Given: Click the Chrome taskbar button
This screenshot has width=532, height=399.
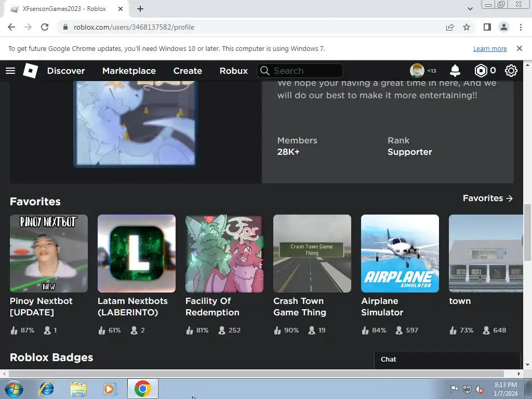Looking at the screenshot, I should (142, 389).
